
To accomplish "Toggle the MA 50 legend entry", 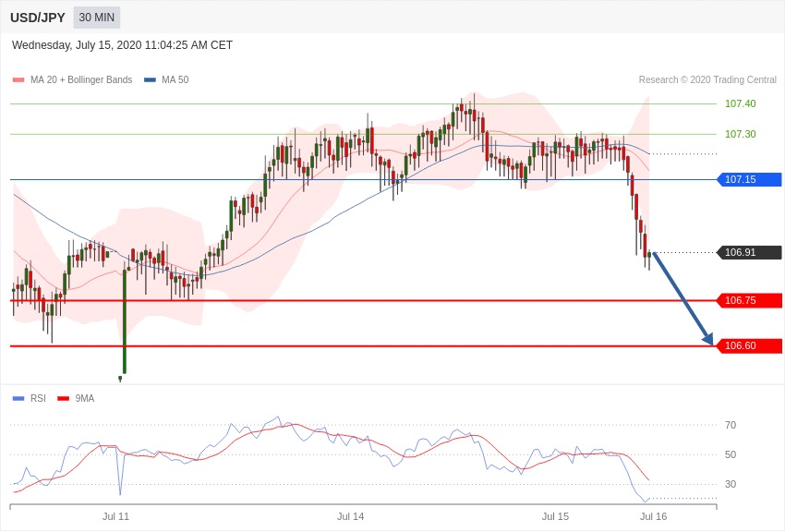I will (166, 80).
